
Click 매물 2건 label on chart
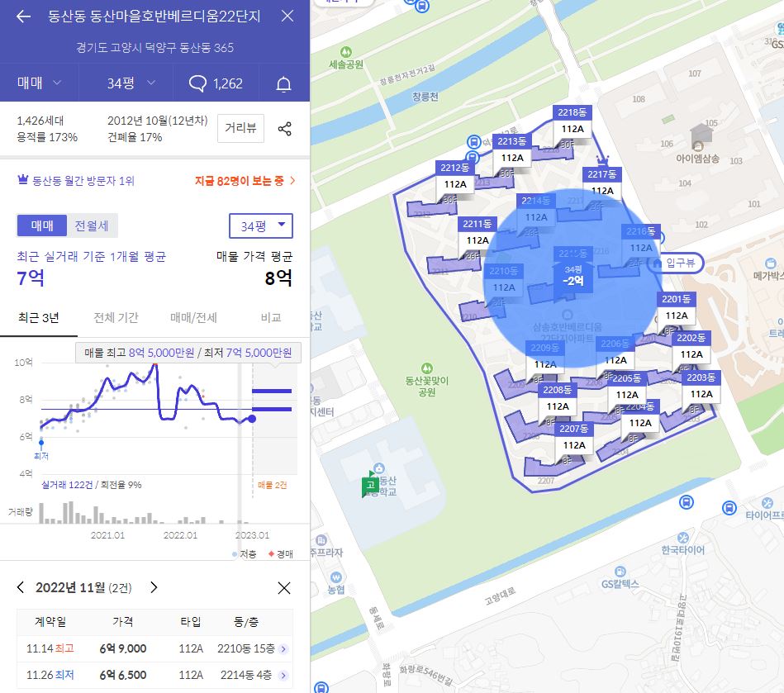click(273, 485)
